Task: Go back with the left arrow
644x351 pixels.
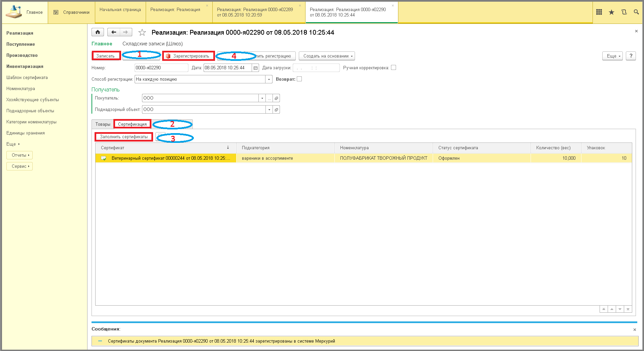Action: point(114,32)
